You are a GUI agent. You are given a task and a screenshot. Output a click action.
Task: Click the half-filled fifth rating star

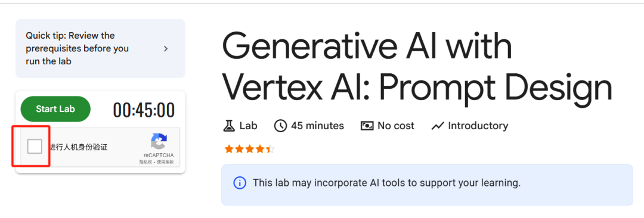(x=270, y=149)
